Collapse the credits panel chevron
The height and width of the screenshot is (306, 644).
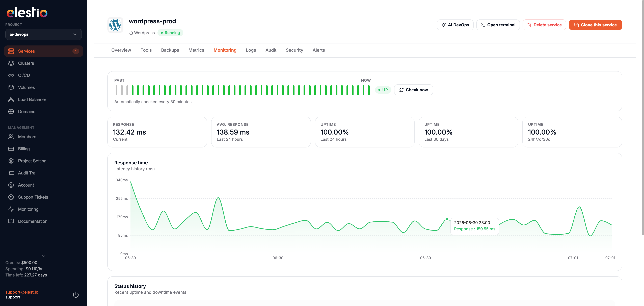click(43, 256)
